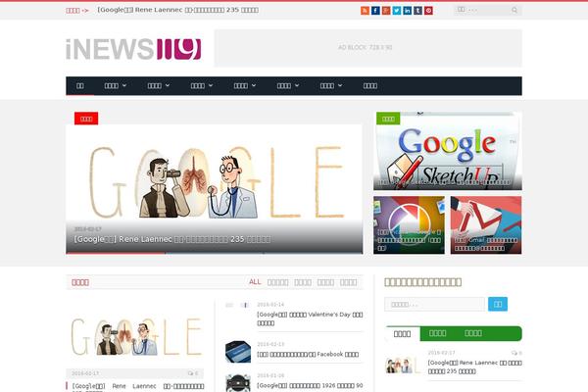Click comment bubble icon on 2016-02-17 featured post bar
Screen dimensions: 588x392
point(190,373)
